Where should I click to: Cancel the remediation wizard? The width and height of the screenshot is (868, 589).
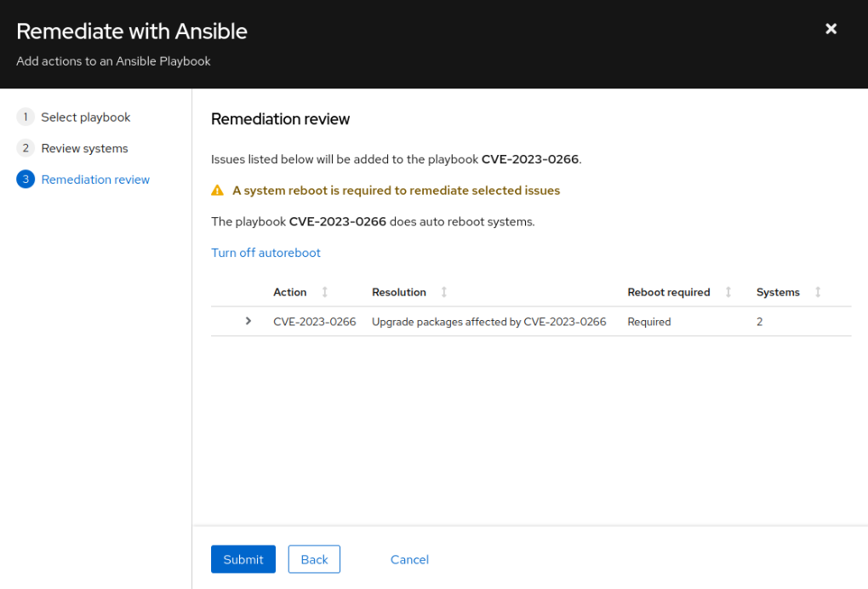click(409, 559)
